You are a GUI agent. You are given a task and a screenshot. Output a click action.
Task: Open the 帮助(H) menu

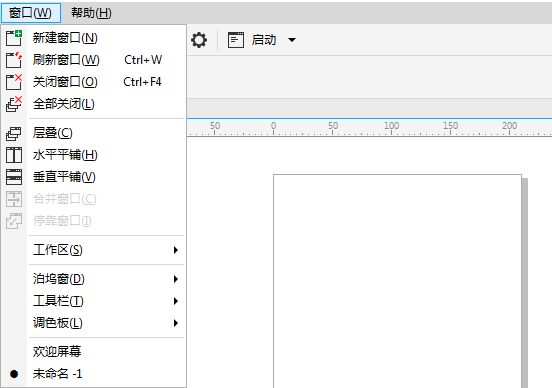[91, 13]
